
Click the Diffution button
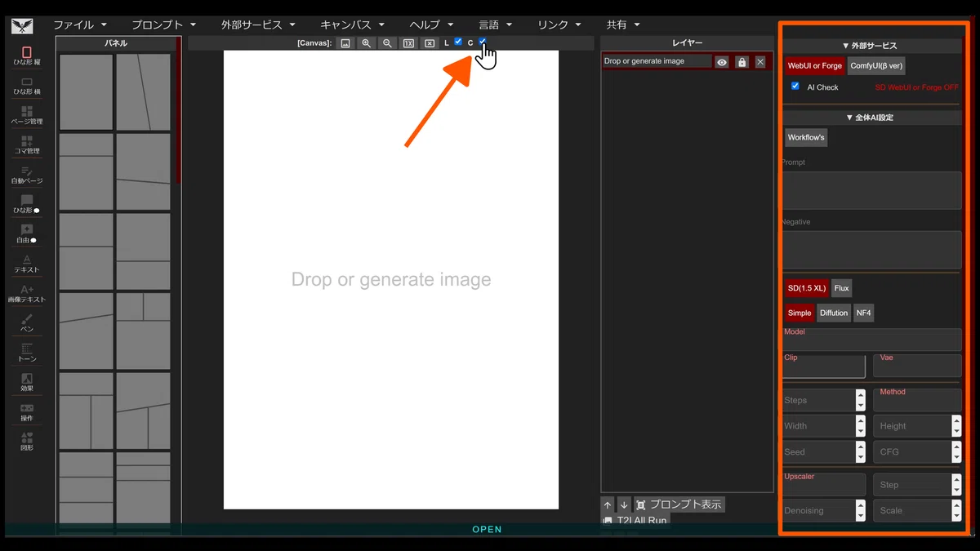(x=834, y=313)
